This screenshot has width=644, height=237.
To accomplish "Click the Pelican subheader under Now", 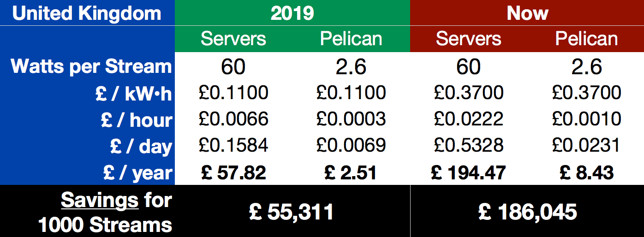I will (586, 39).
